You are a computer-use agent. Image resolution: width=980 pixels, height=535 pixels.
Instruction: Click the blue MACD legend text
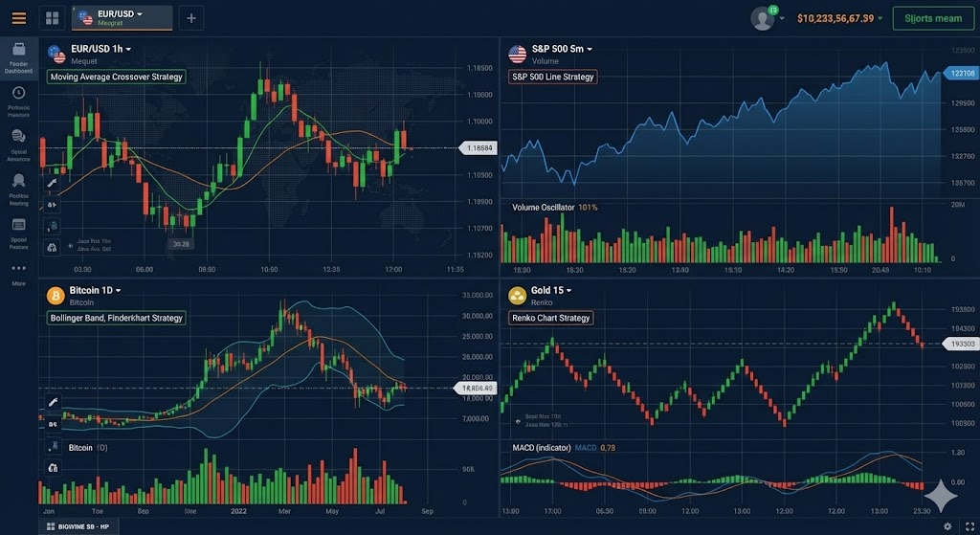pyautogui.click(x=586, y=448)
